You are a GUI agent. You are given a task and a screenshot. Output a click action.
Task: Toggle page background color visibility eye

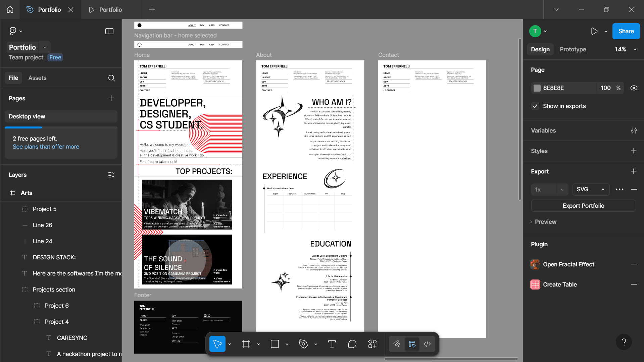(634, 88)
